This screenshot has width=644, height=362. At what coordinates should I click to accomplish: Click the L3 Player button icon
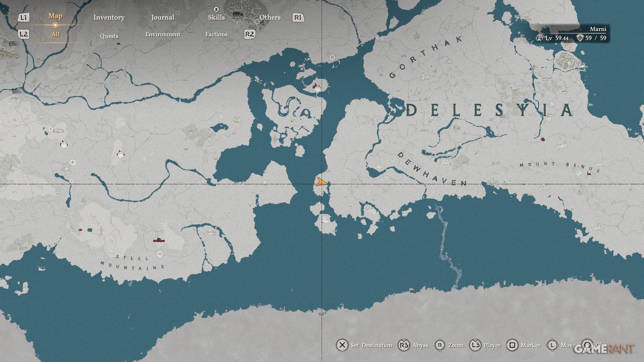click(x=475, y=345)
